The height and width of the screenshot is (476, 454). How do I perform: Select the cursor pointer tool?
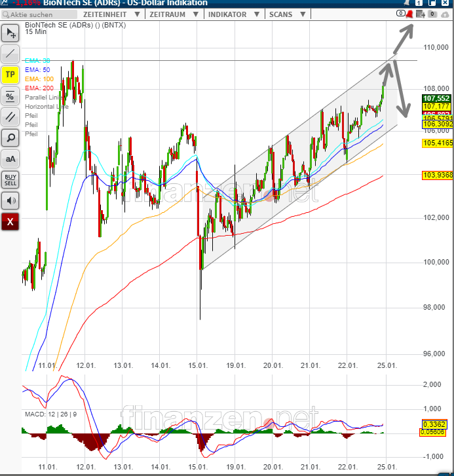(x=10, y=33)
